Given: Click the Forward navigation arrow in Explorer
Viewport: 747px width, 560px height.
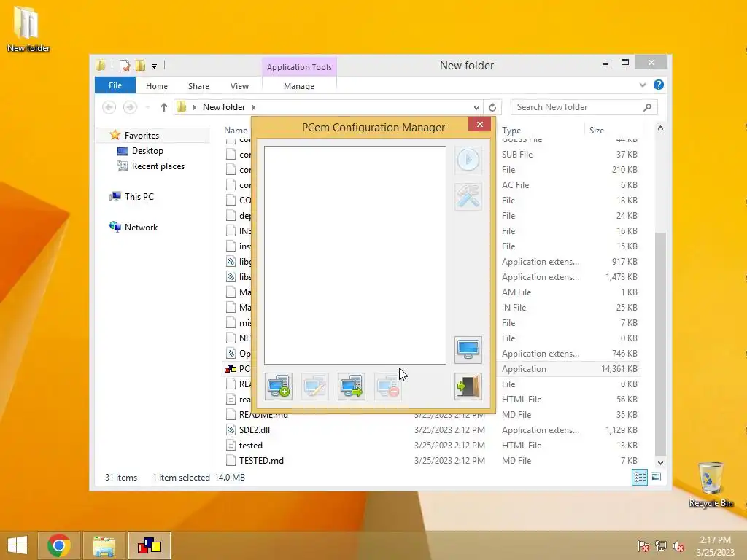Looking at the screenshot, I should point(130,107).
